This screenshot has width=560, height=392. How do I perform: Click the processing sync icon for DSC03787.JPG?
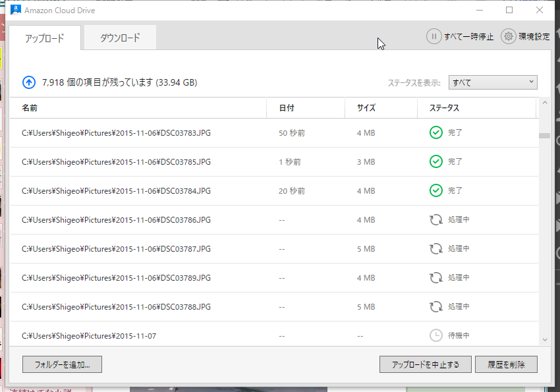[435, 248]
